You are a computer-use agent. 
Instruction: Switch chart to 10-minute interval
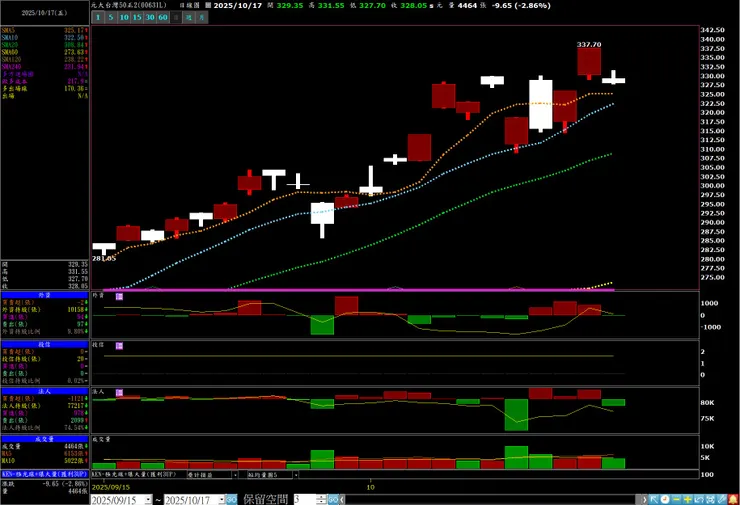[x=124, y=17]
